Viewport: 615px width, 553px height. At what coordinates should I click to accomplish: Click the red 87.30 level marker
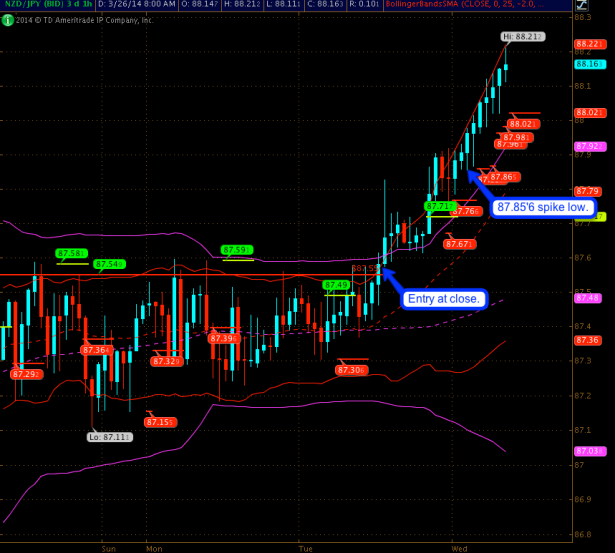(350, 370)
